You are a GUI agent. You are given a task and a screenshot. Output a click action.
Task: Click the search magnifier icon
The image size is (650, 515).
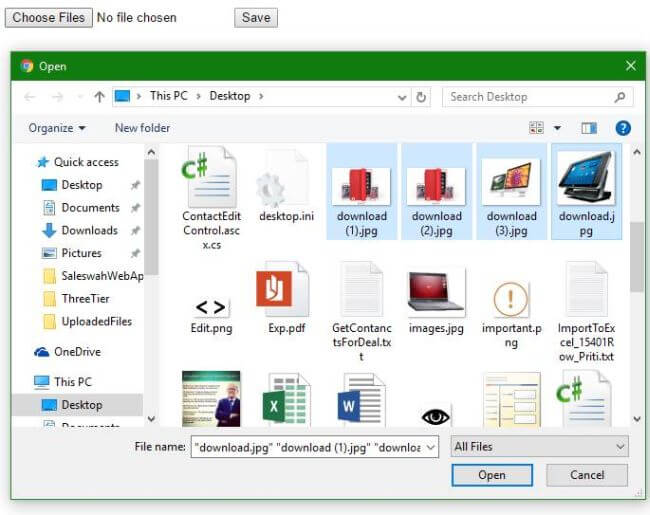pos(620,97)
